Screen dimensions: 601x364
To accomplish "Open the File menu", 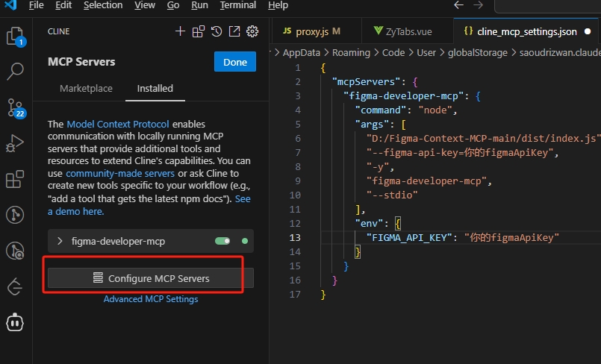I will pos(36,5).
